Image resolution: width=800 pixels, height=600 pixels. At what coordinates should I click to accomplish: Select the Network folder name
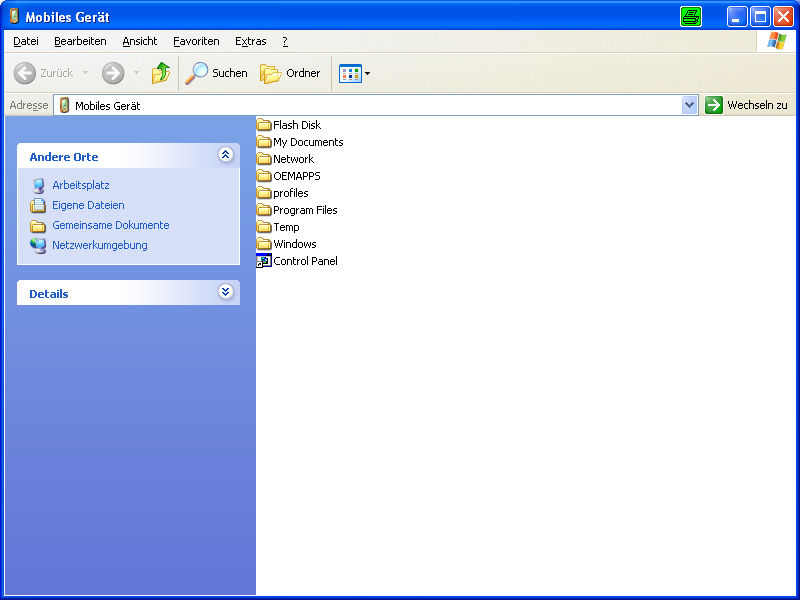coord(293,159)
